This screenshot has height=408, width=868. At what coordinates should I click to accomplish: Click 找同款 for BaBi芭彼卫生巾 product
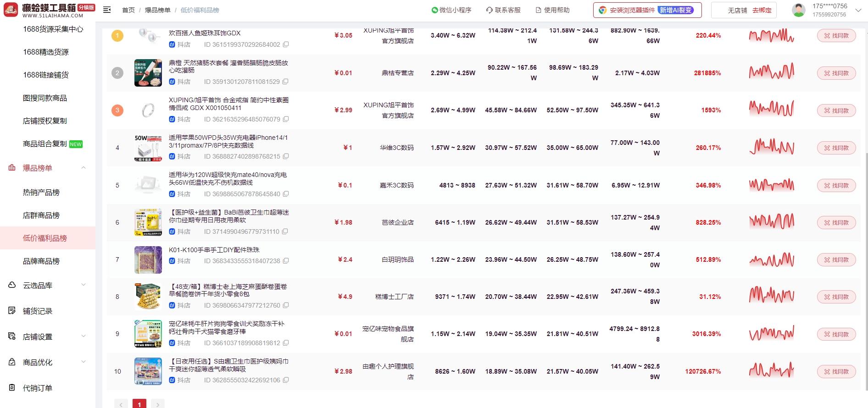pyautogui.click(x=836, y=223)
